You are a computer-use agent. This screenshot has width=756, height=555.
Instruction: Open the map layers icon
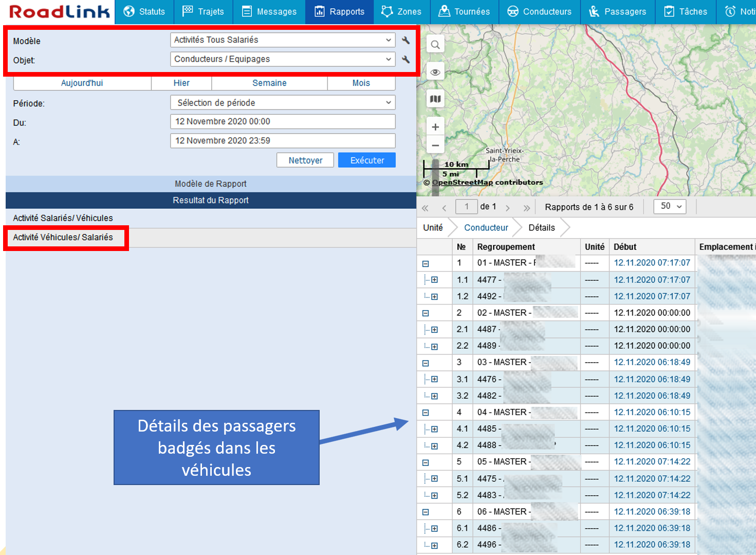click(435, 99)
